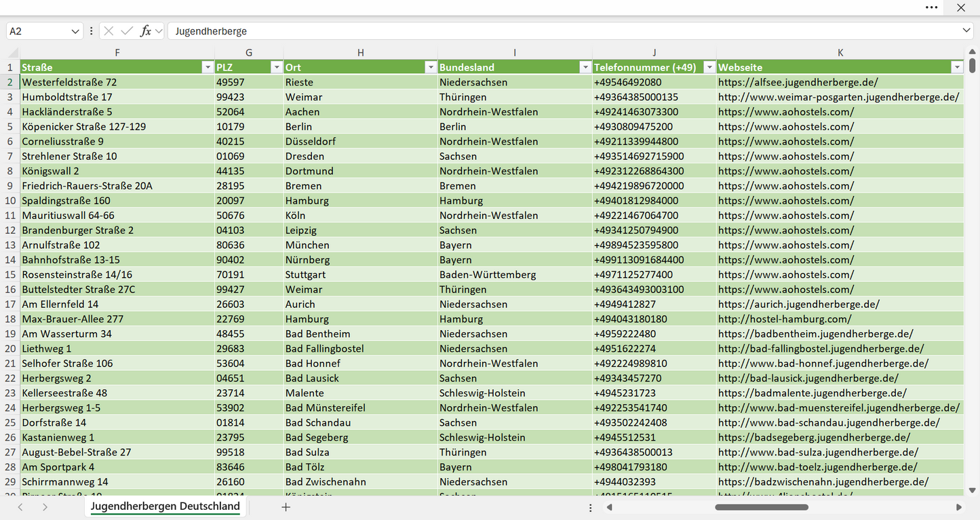Select cell Bad Münstereifel
Viewport: 980px width, 520px height.
pyautogui.click(x=361, y=408)
